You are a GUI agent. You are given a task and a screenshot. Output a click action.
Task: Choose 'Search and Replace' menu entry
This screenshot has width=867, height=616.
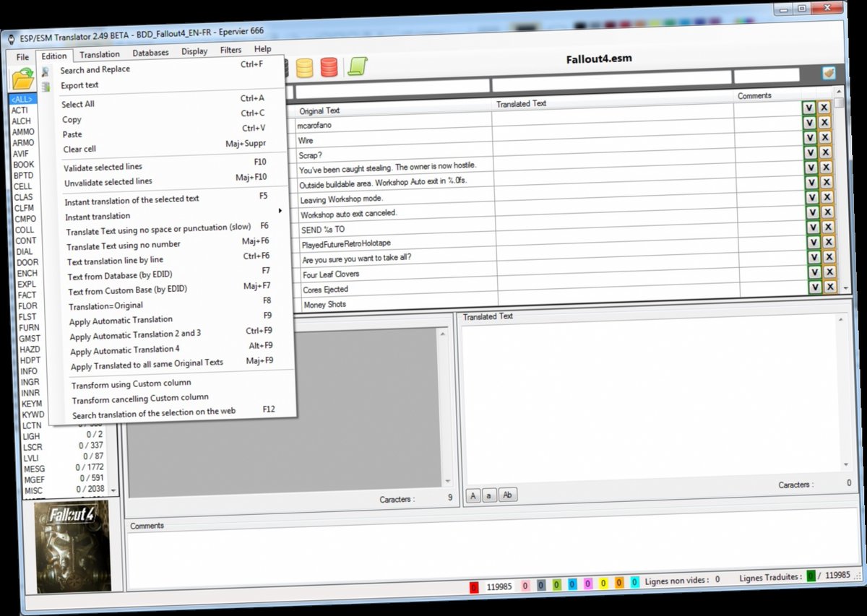[x=95, y=70]
